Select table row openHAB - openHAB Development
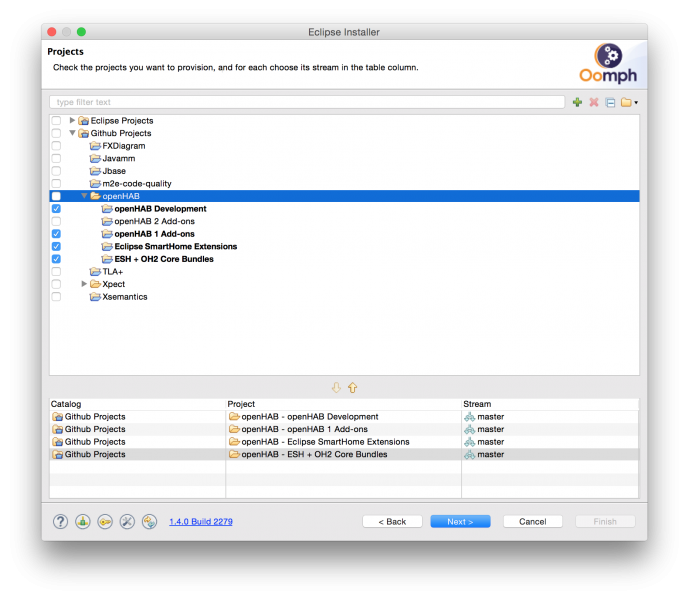The image size is (689, 600). (344, 416)
